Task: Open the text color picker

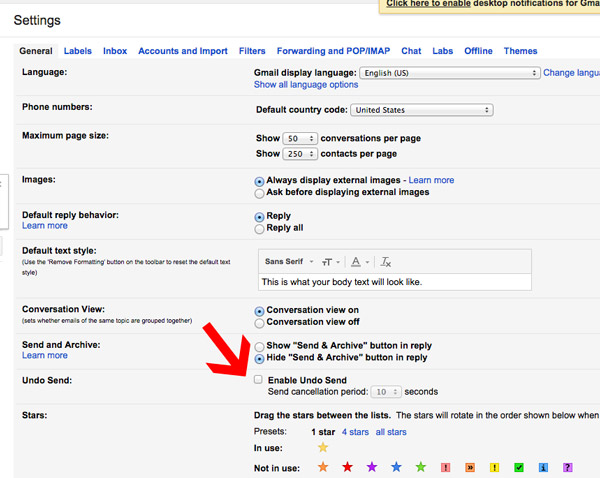Action: pyautogui.click(x=360, y=262)
